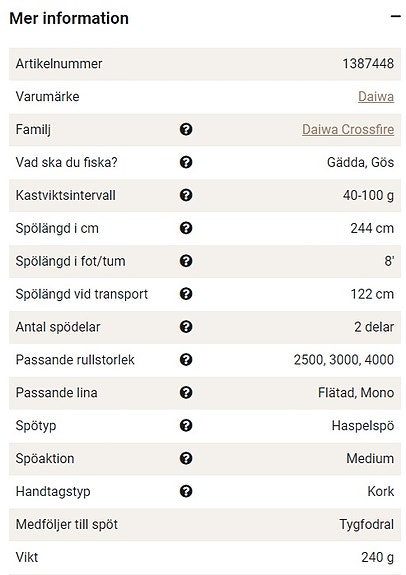Click the Kastviktsintervall question mark icon

pos(186,195)
